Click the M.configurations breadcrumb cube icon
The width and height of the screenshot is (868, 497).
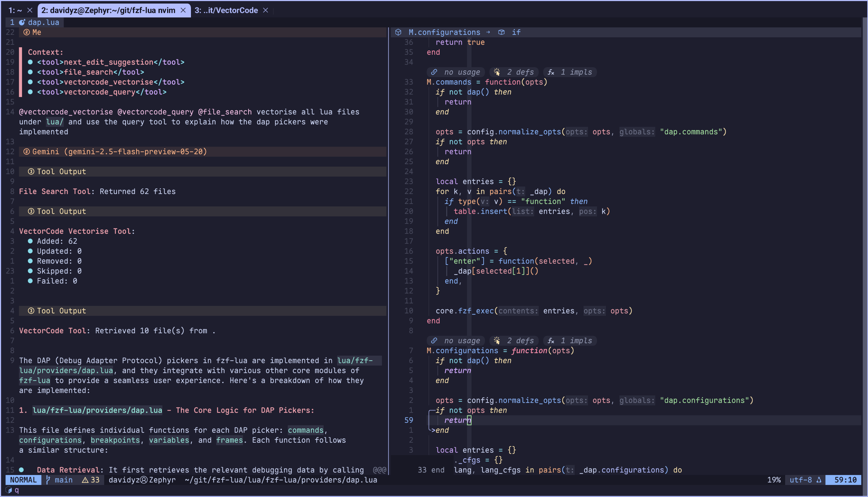[398, 32]
